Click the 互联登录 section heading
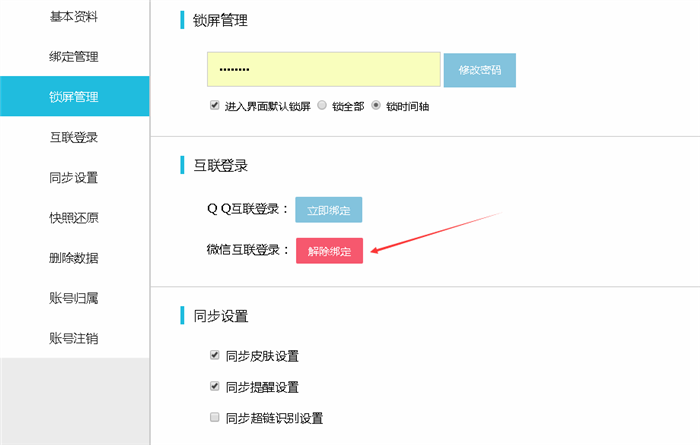This screenshot has width=700, height=445. coord(221,166)
